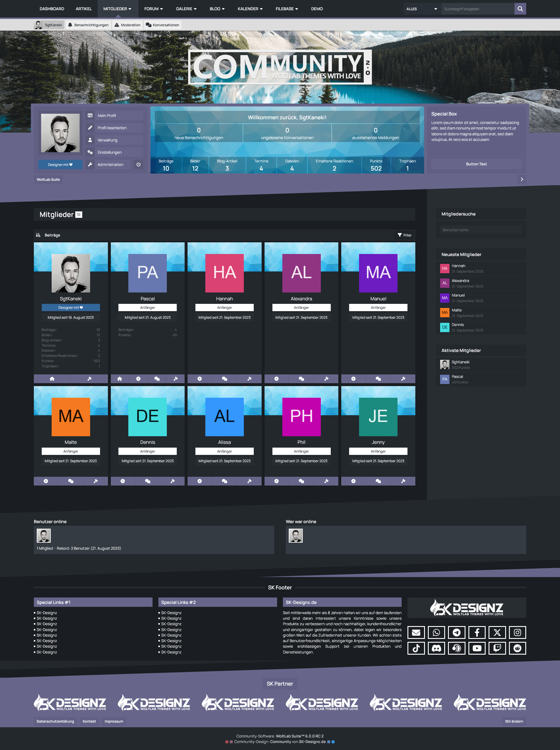Open the Discord footer icon

[x=436, y=648]
